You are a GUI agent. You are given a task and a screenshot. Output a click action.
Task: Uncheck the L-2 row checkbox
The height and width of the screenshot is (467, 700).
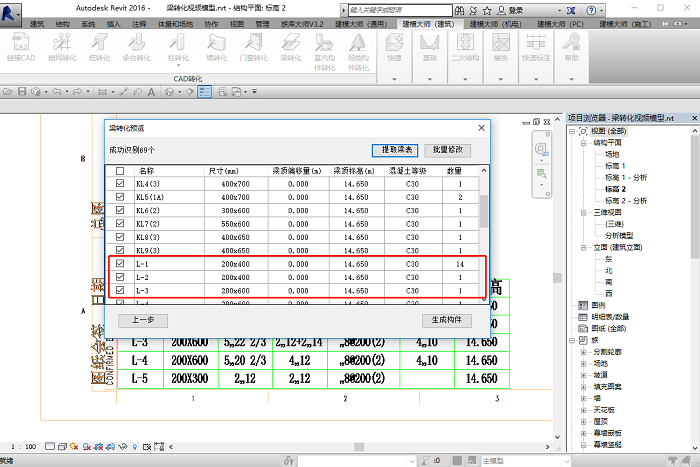click(120, 277)
